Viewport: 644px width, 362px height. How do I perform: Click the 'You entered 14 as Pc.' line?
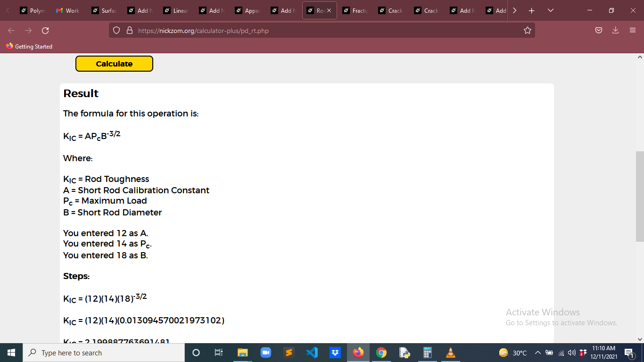pyautogui.click(x=107, y=244)
